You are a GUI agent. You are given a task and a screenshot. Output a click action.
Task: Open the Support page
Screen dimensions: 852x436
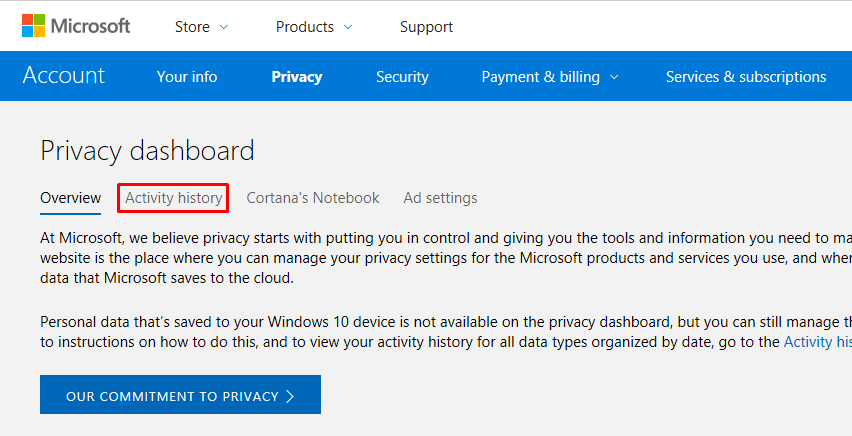click(x=426, y=27)
